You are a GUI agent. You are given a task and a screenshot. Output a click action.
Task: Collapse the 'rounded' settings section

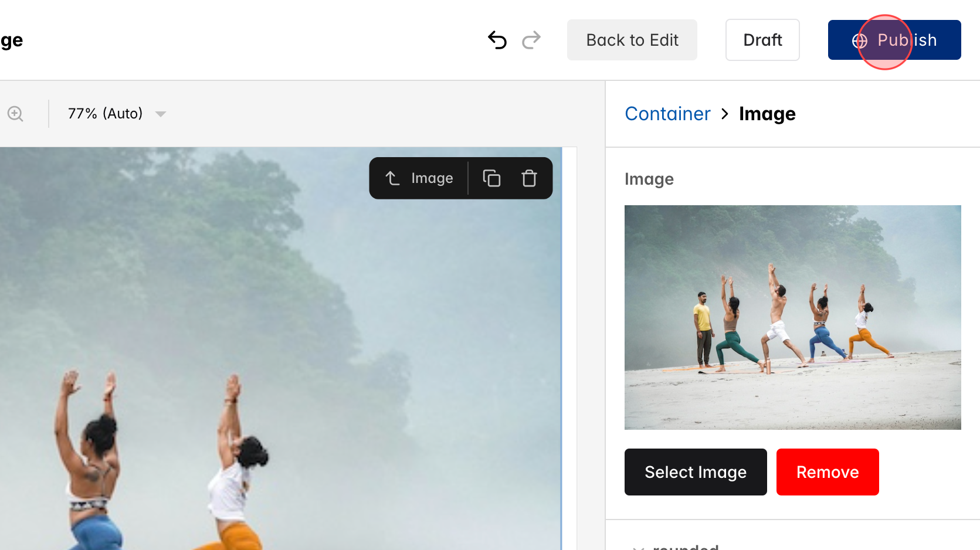[x=639, y=546]
